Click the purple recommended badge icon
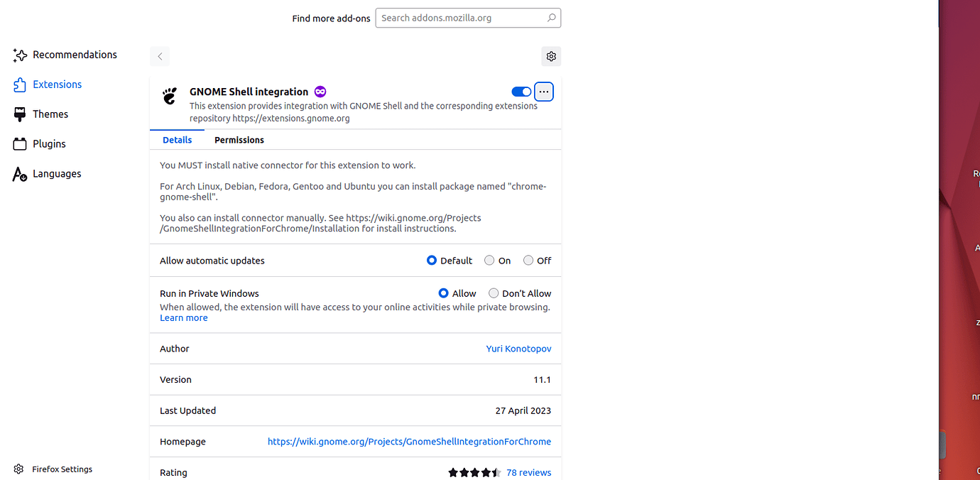This screenshot has height=480, width=980. click(x=320, y=92)
